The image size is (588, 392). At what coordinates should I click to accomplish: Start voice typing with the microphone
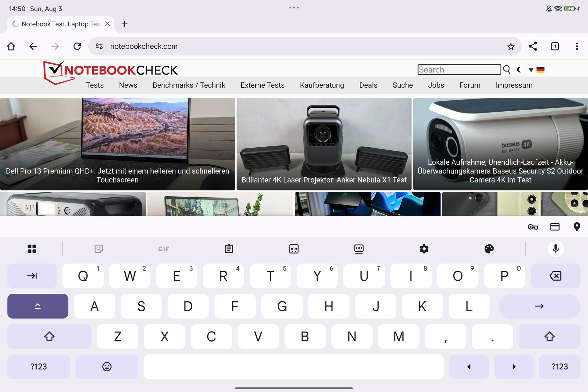coord(556,249)
